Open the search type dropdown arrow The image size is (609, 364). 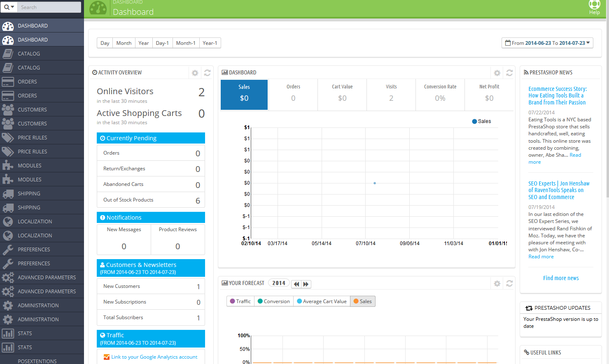pyautogui.click(x=9, y=7)
